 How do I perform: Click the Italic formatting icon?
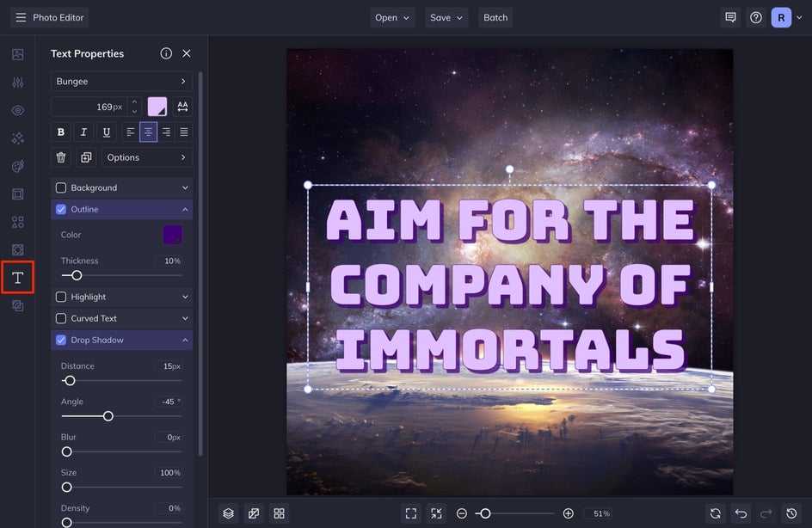[83, 132]
